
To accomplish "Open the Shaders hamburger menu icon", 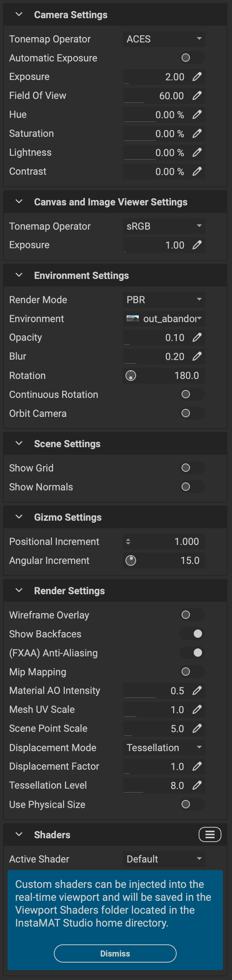I will (210, 835).
